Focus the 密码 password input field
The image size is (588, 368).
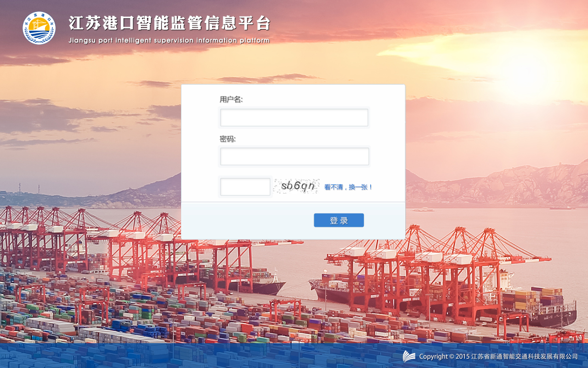coord(294,156)
